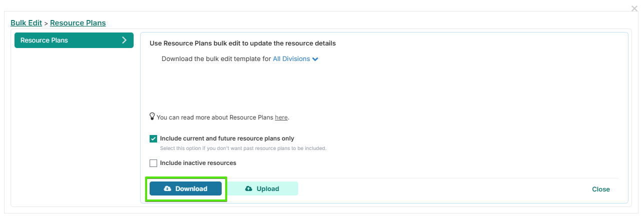
Task: Click the chevron beside All Divisions
Action: [315, 59]
